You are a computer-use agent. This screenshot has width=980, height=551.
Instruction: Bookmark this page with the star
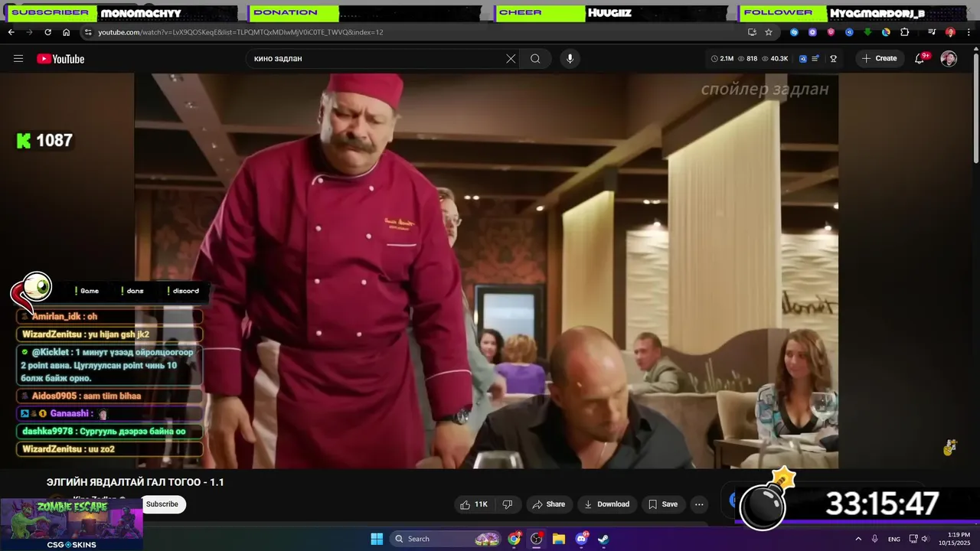769,32
